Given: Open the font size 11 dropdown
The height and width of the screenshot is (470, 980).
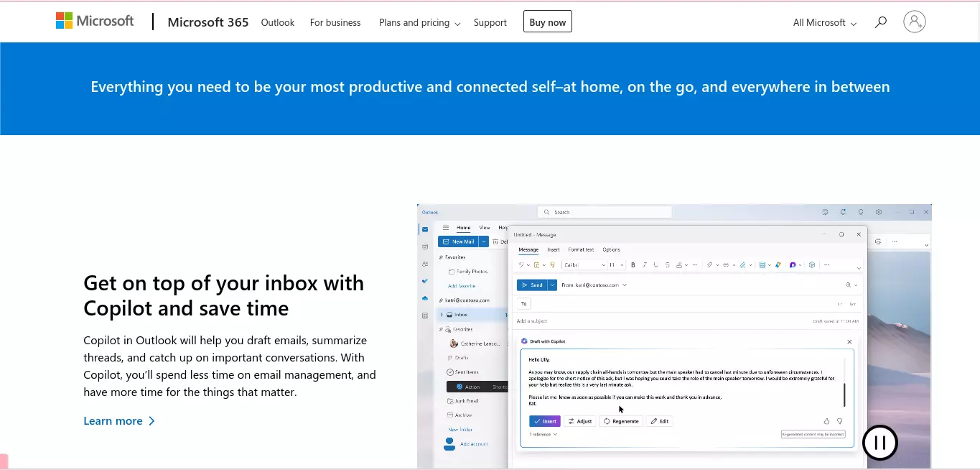Looking at the screenshot, I should [x=617, y=265].
